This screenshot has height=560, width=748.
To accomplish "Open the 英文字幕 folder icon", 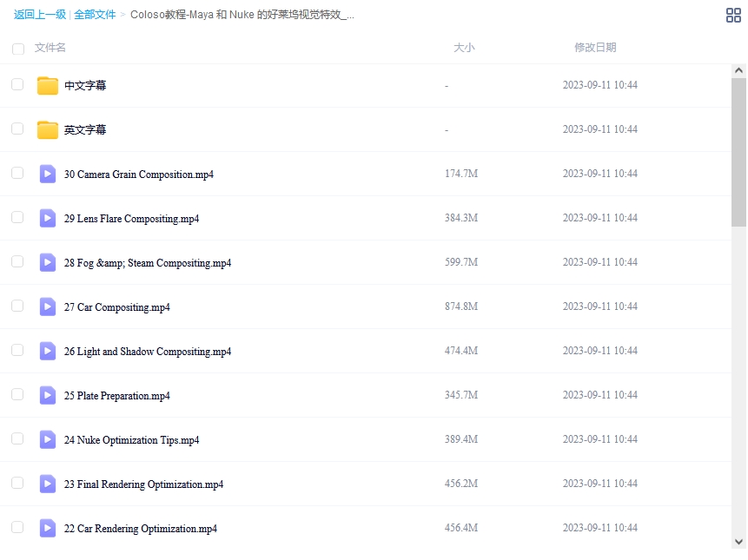I will 48,129.
